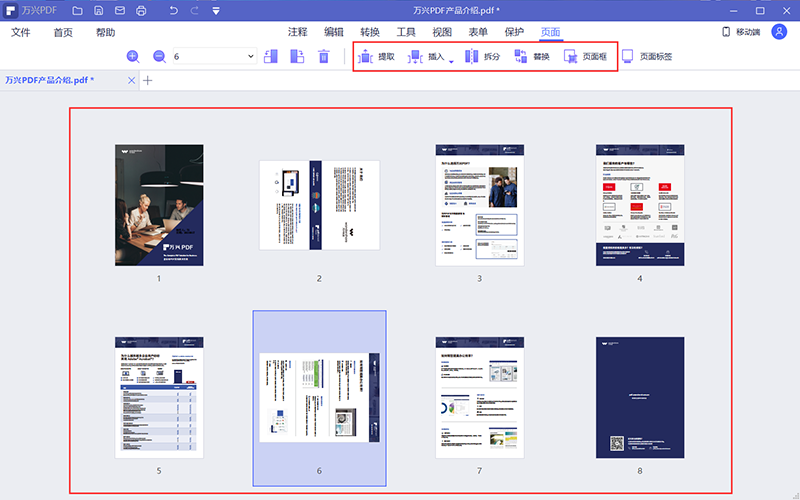The image size is (800, 500).
Task: Click the redo arrow icon
Action: coord(195,11)
